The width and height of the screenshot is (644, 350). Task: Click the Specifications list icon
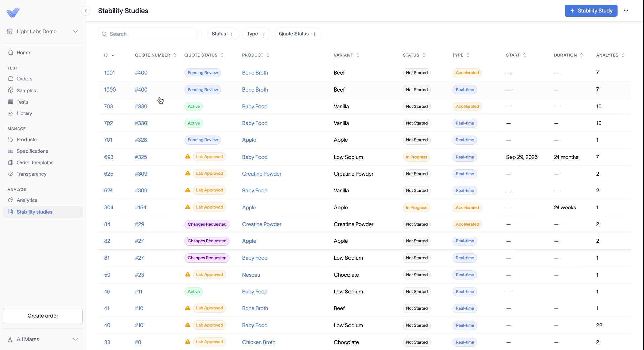(x=11, y=151)
